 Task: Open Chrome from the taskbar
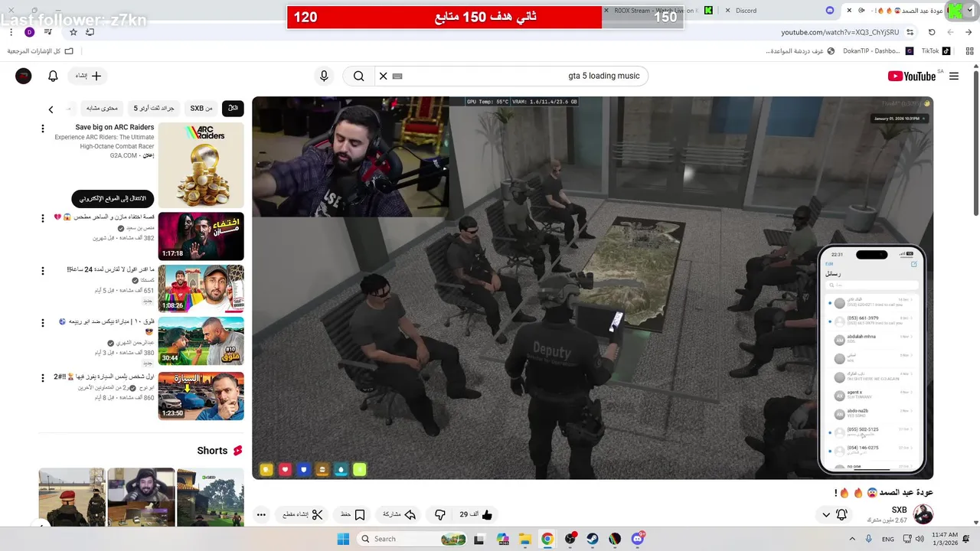tap(547, 539)
